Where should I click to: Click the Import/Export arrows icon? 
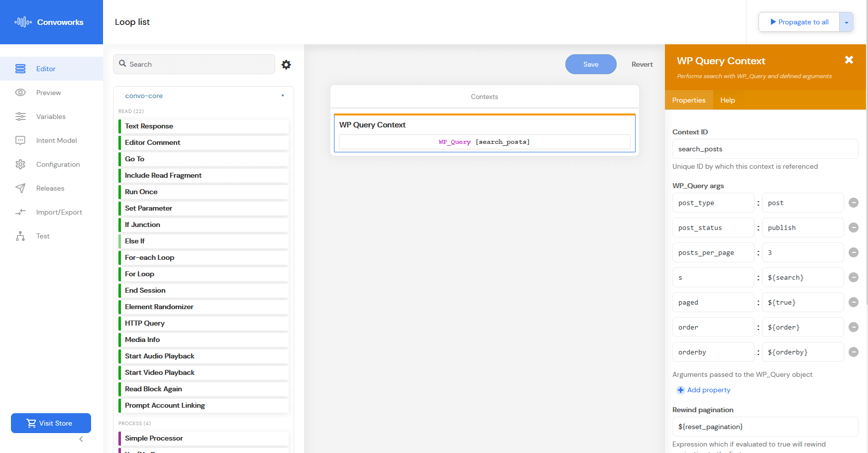tap(20, 212)
